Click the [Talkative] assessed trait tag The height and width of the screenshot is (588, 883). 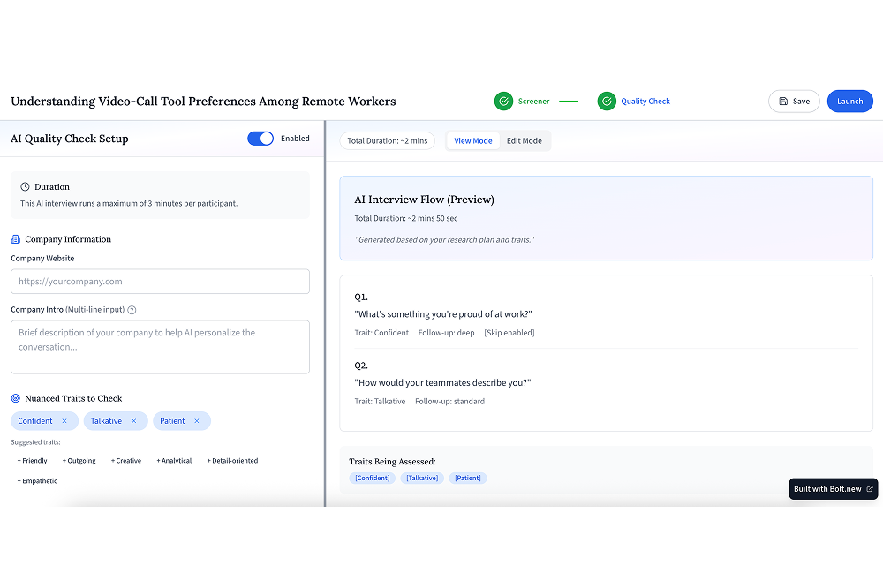click(422, 479)
